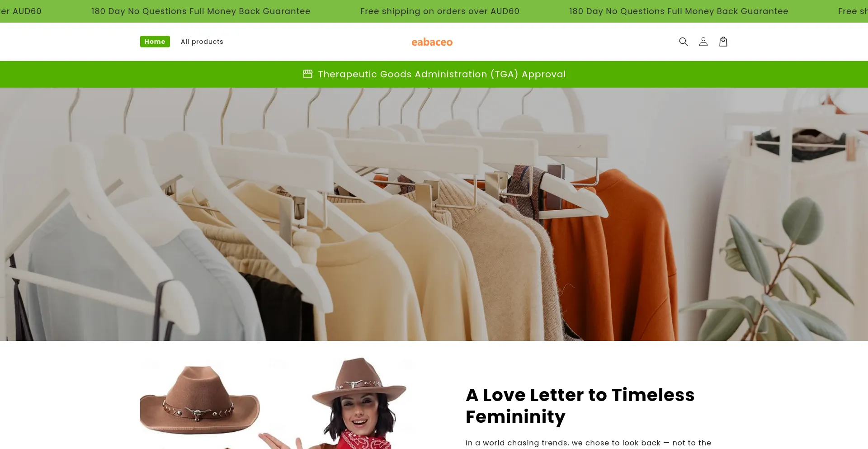Screen dimensions: 868x449
Task: Open the account login person icon
Action: pyautogui.click(x=703, y=42)
